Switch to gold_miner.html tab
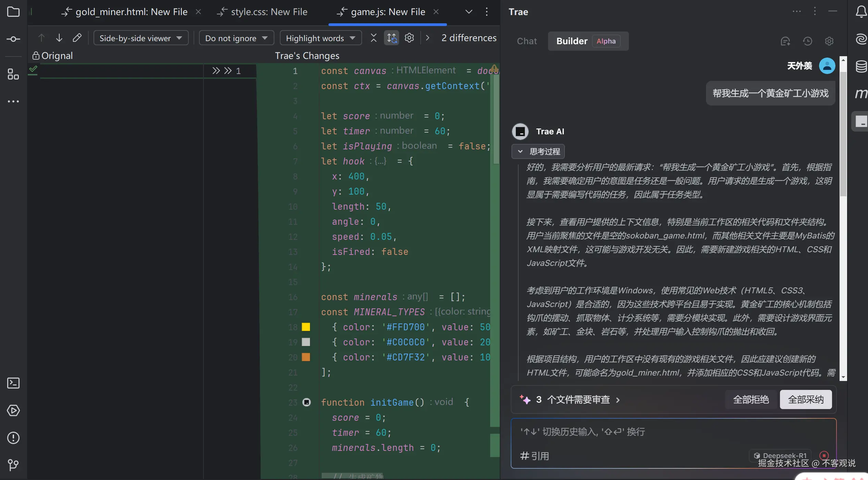868x480 pixels. click(131, 12)
